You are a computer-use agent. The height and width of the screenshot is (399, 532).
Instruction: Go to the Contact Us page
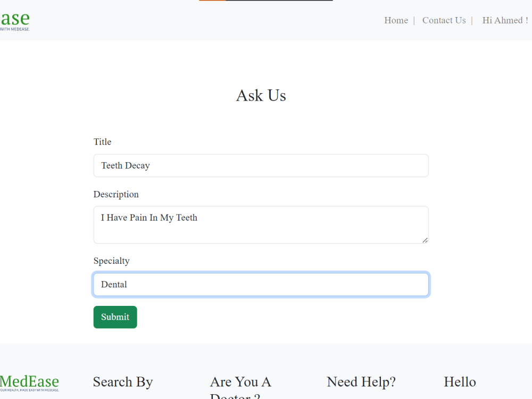tap(444, 20)
